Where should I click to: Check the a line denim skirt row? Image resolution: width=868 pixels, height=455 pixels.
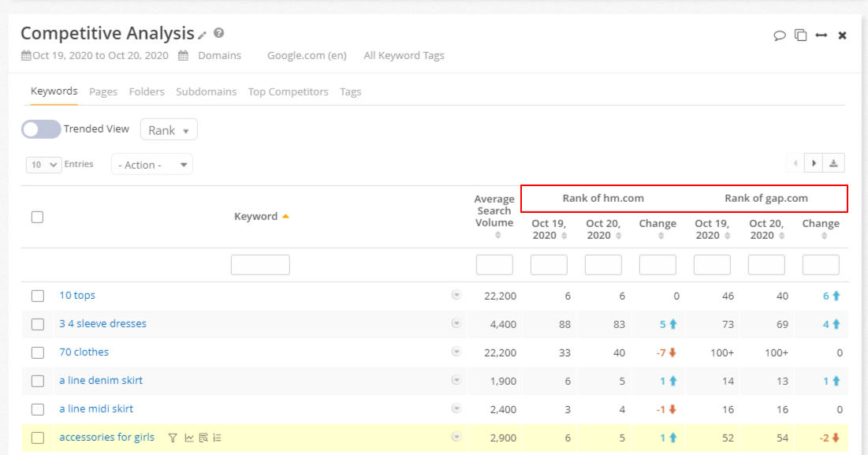[38, 381]
